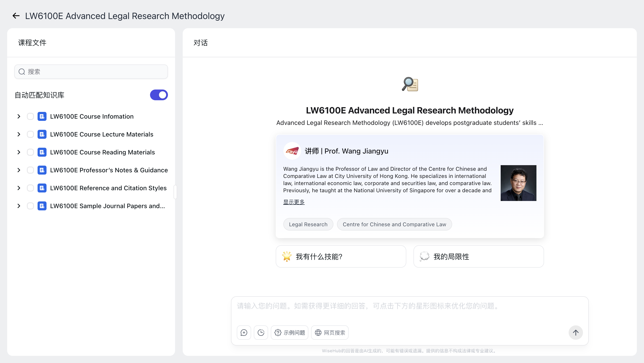Click the 示例问题 sample questions button
This screenshot has width=644, height=363.
290,333
